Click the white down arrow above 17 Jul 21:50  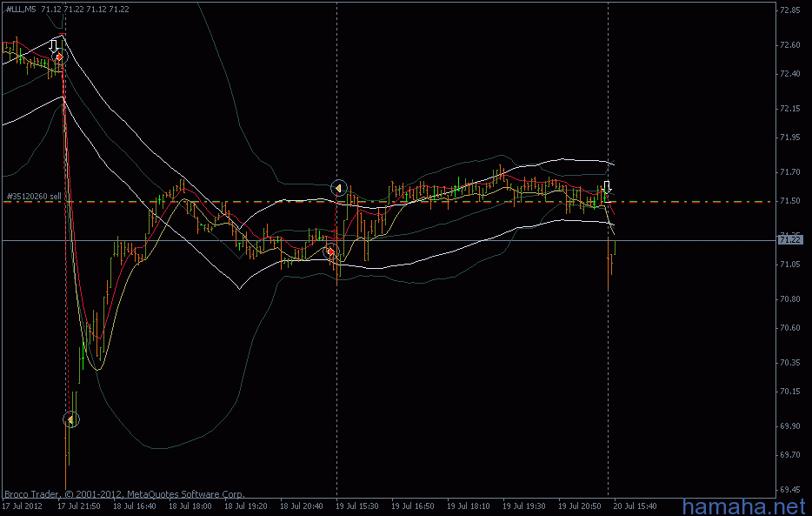(53, 45)
